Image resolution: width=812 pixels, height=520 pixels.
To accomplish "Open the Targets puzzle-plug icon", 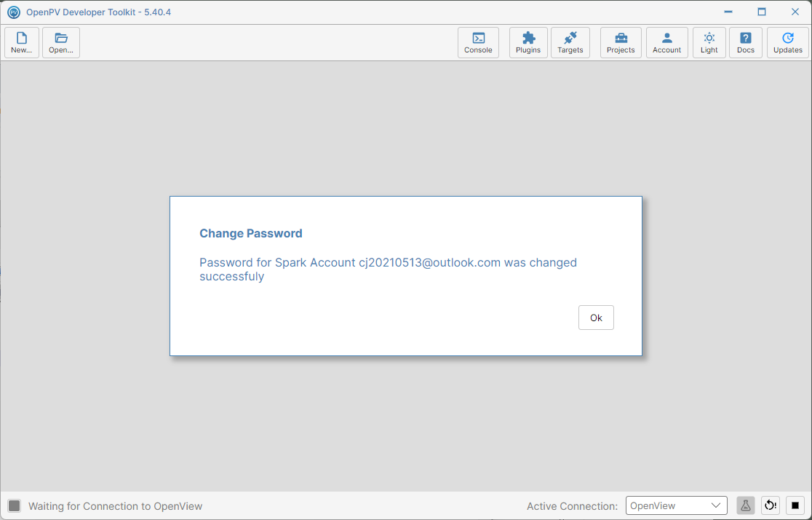I will coord(570,42).
